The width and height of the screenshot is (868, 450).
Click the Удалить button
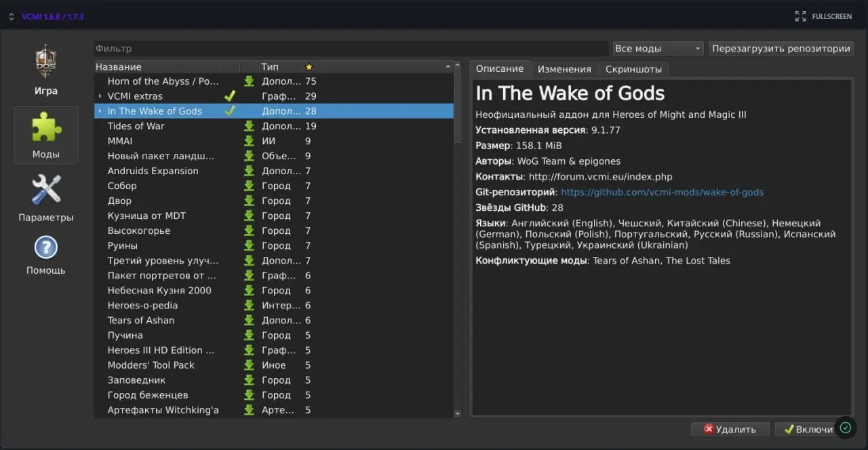coord(730,429)
